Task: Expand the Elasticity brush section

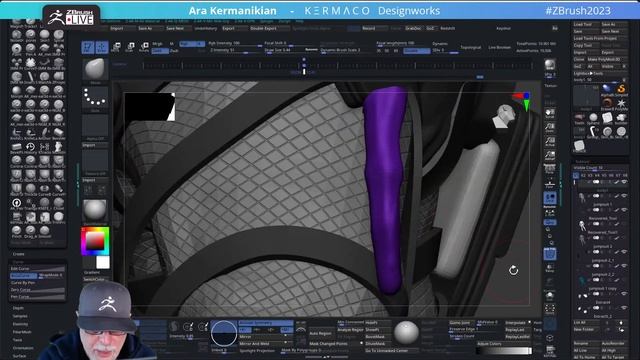Action: 20,324
